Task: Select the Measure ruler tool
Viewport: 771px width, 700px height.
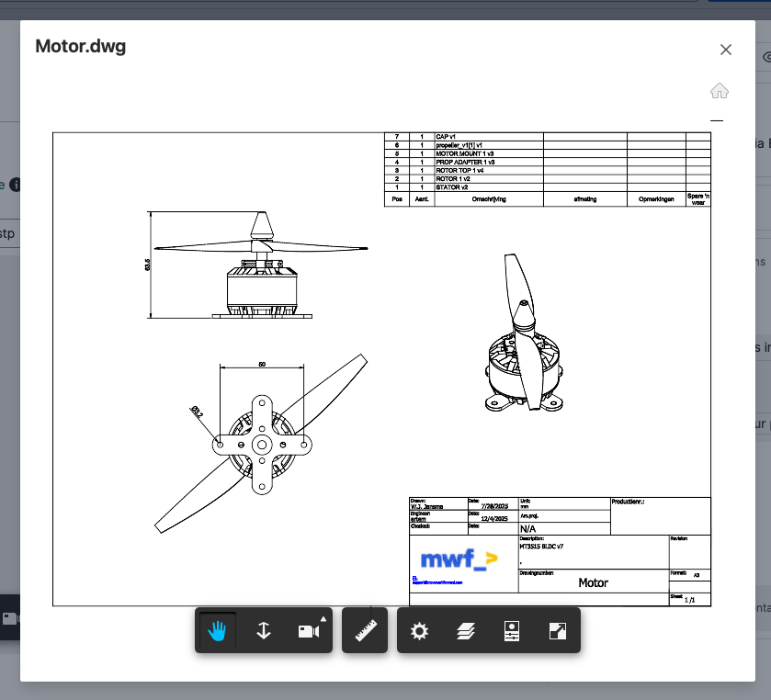Action: (365, 631)
